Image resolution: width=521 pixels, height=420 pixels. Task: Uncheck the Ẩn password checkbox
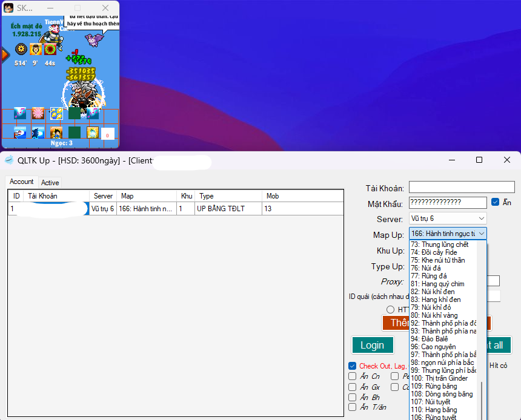click(496, 203)
